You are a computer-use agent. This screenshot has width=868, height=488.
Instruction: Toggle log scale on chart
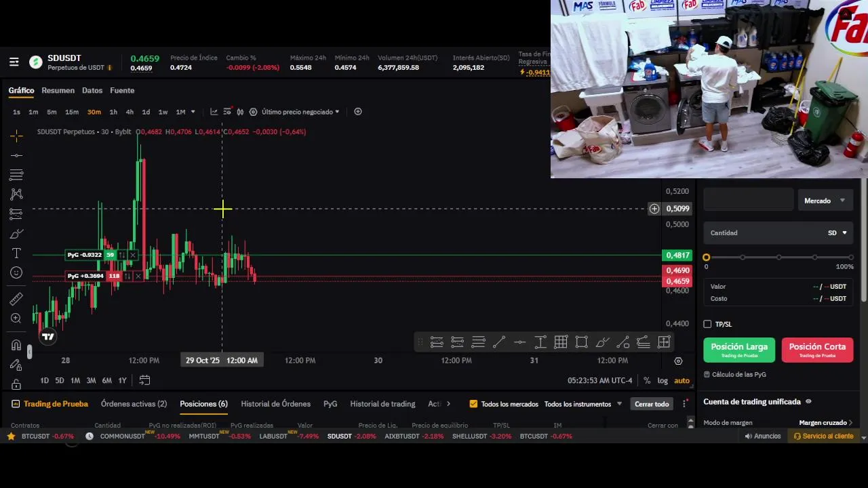coord(663,380)
